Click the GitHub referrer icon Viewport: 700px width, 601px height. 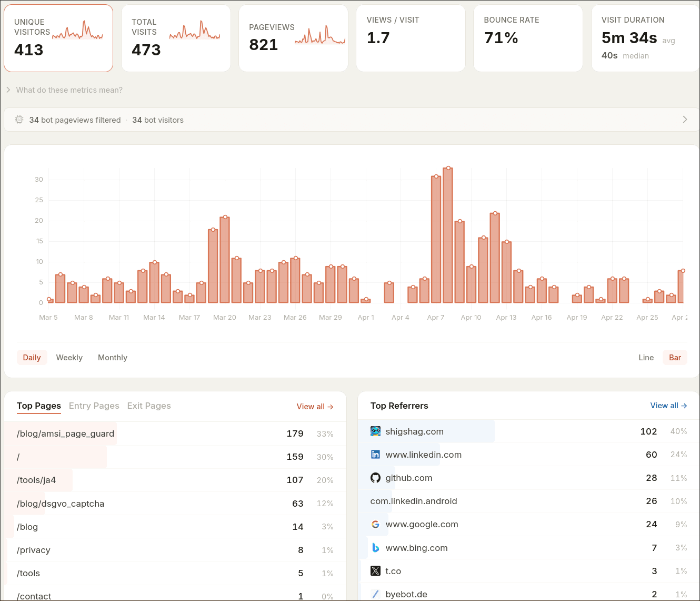pos(375,478)
